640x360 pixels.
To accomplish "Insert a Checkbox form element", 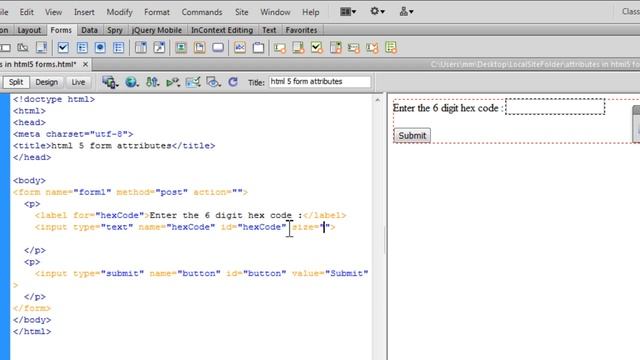I will 63,47.
